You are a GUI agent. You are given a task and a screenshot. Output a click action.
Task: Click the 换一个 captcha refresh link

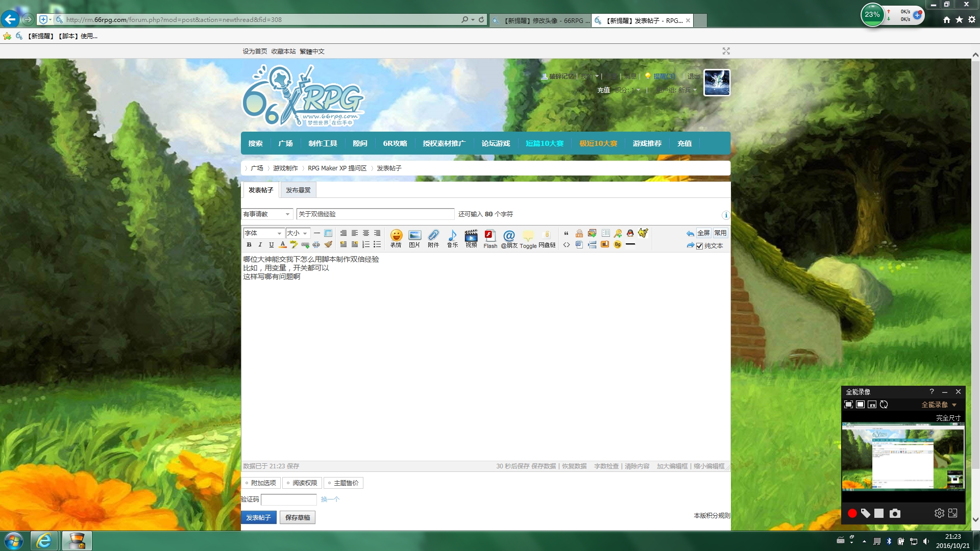330,499
